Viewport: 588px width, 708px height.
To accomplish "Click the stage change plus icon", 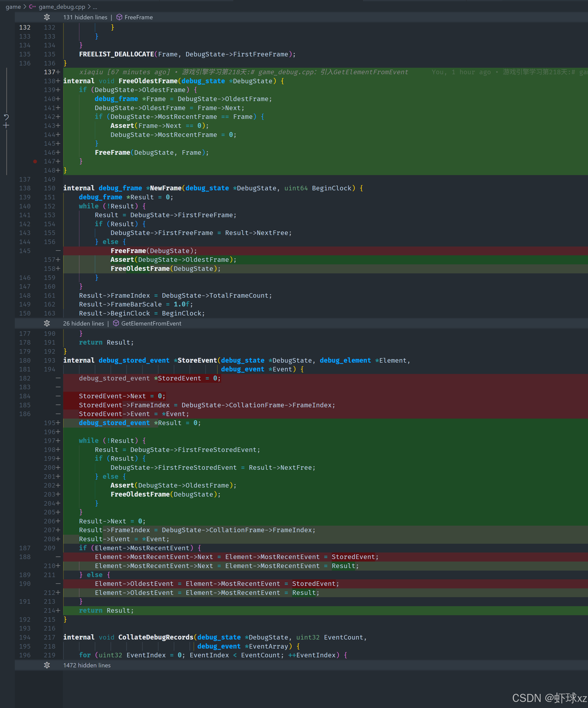I will [6, 125].
